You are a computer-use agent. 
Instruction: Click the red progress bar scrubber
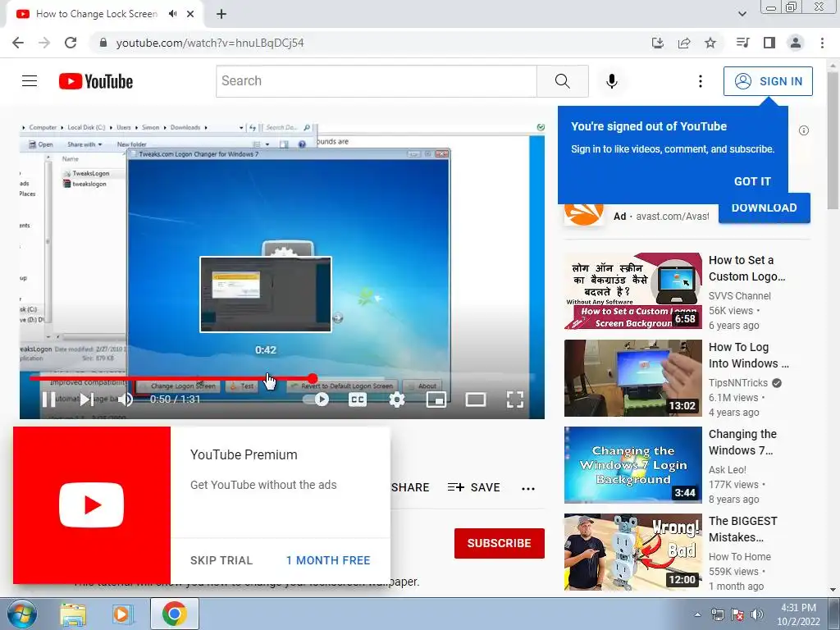[x=313, y=378]
